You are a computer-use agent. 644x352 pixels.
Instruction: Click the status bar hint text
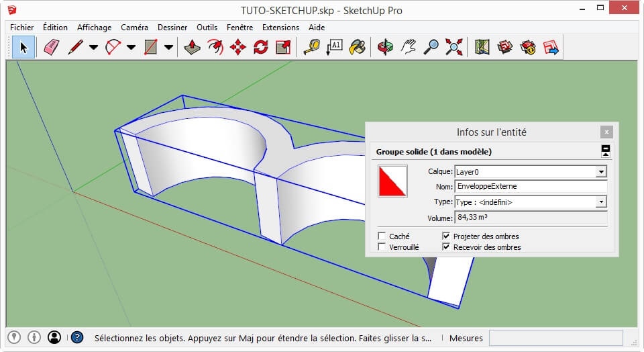point(263,338)
